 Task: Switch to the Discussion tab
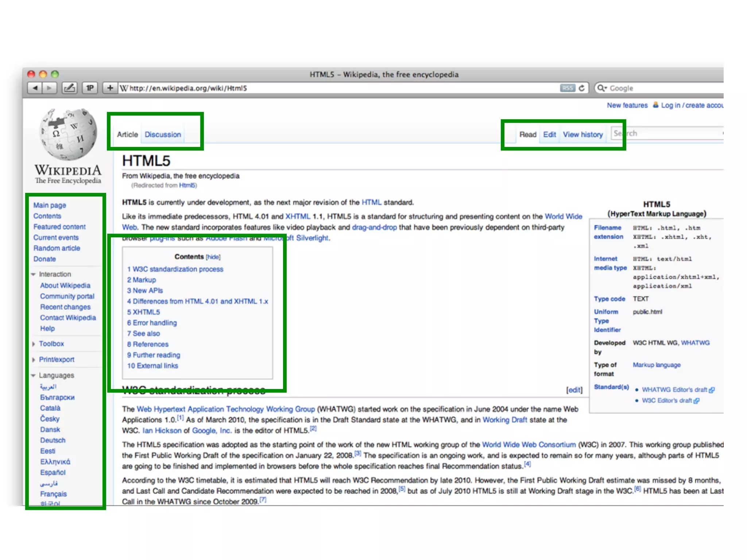(x=163, y=135)
